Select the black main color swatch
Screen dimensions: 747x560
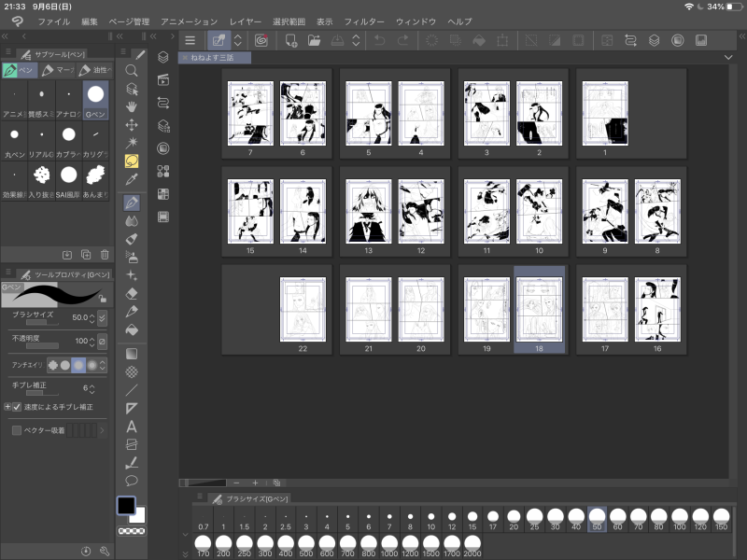[x=125, y=505]
